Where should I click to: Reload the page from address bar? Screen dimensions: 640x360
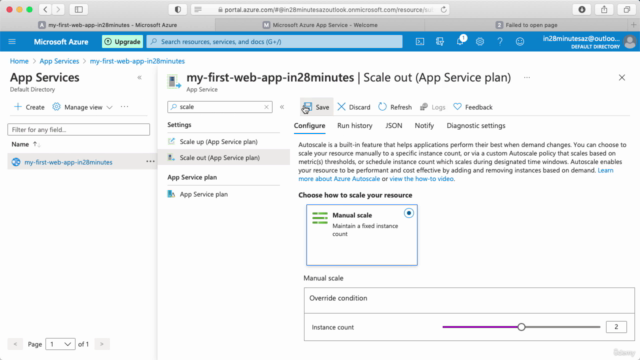[443, 9]
